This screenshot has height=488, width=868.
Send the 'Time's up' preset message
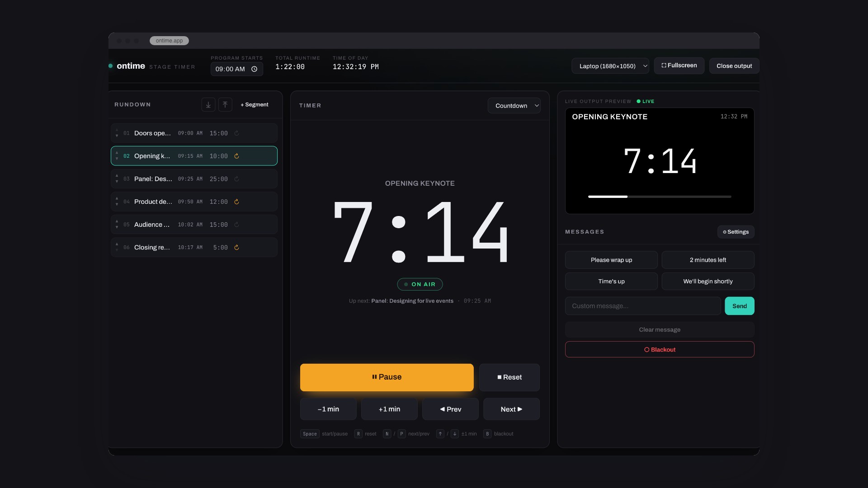[x=611, y=282]
